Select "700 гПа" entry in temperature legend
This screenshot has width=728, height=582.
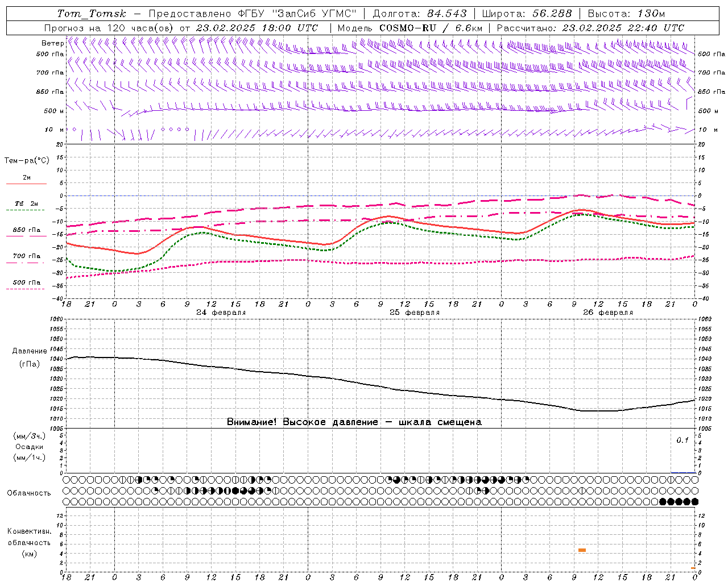click(x=27, y=256)
